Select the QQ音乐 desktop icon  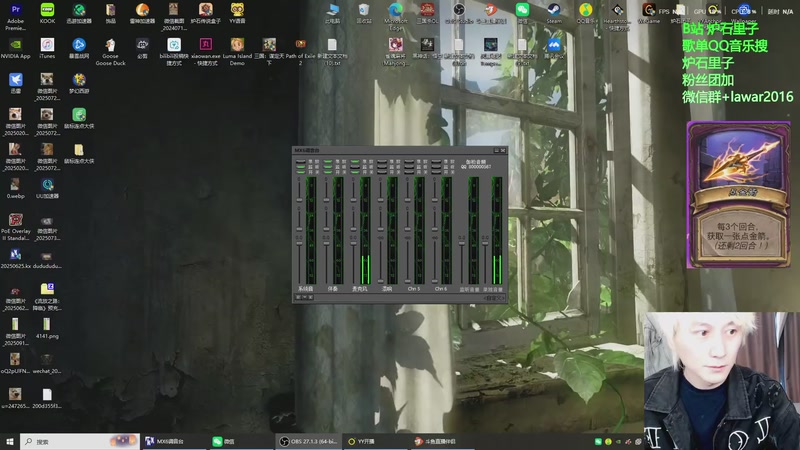pyautogui.click(x=585, y=14)
